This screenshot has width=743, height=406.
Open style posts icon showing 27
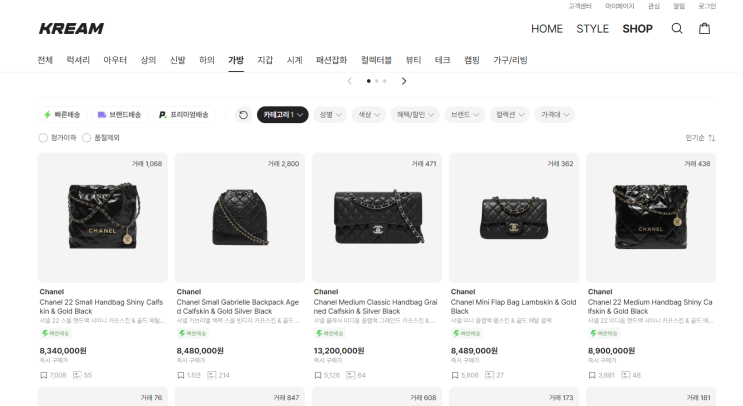[489, 375]
